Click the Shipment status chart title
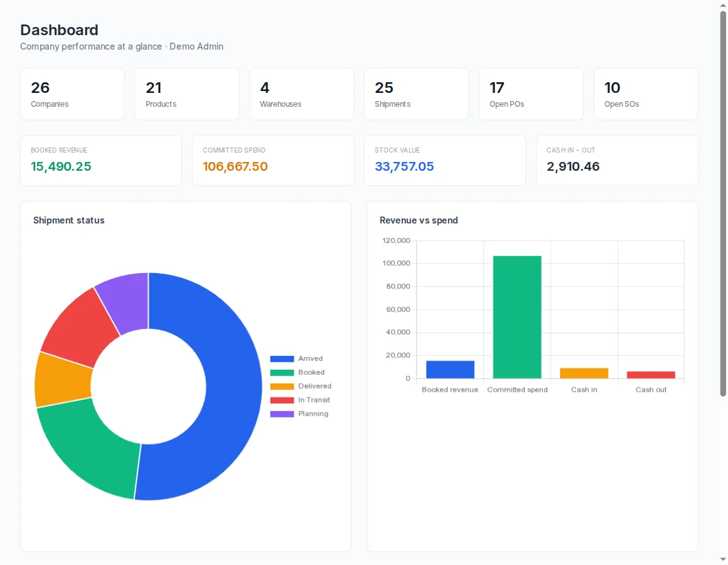This screenshot has height=565, width=728. click(x=68, y=220)
